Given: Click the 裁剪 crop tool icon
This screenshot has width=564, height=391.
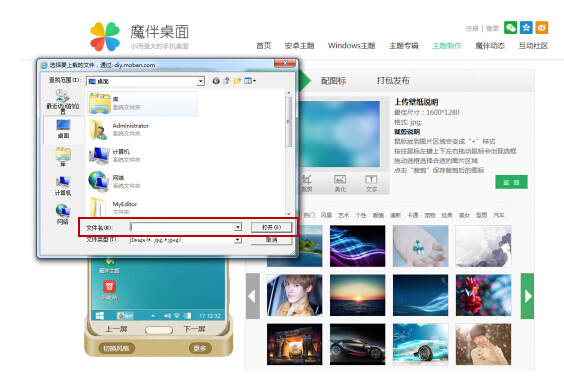Looking at the screenshot, I should pos(306,183).
